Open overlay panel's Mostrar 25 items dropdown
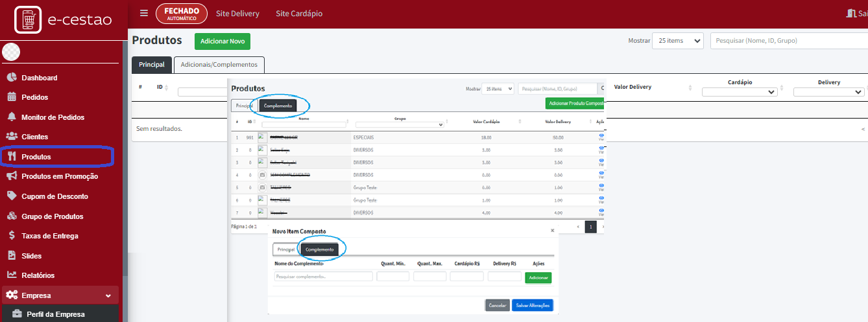 pos(498,89)
